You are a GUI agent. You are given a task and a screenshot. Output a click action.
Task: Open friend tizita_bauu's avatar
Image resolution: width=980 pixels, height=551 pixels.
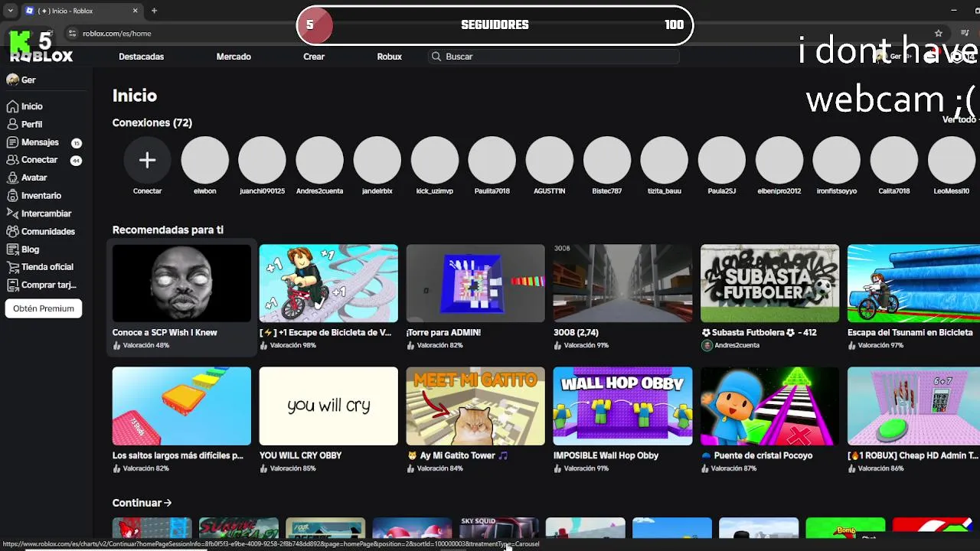click(x=664, y=160)
